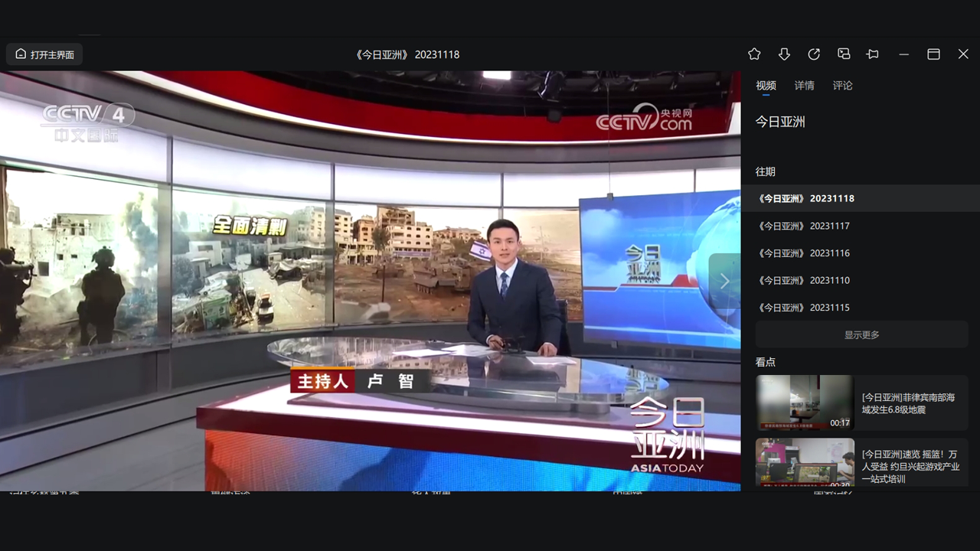Select episode 《今日亚洲》 20231110
980x551 pixels.
803,280
